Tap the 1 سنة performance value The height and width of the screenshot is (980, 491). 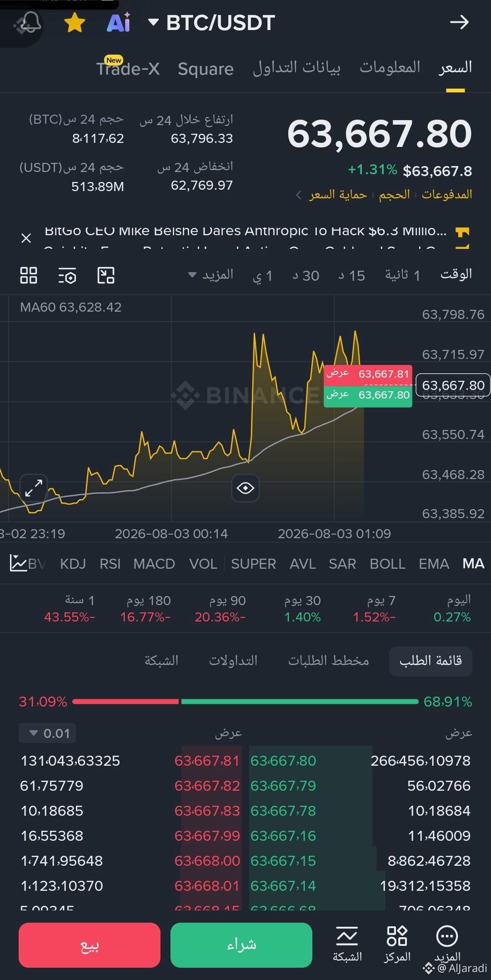coord(70,617)
